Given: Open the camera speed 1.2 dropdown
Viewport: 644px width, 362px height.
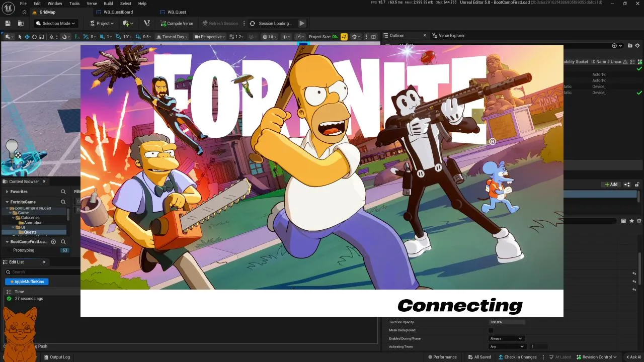Looking at the screenshot, I should coord(236,37).
